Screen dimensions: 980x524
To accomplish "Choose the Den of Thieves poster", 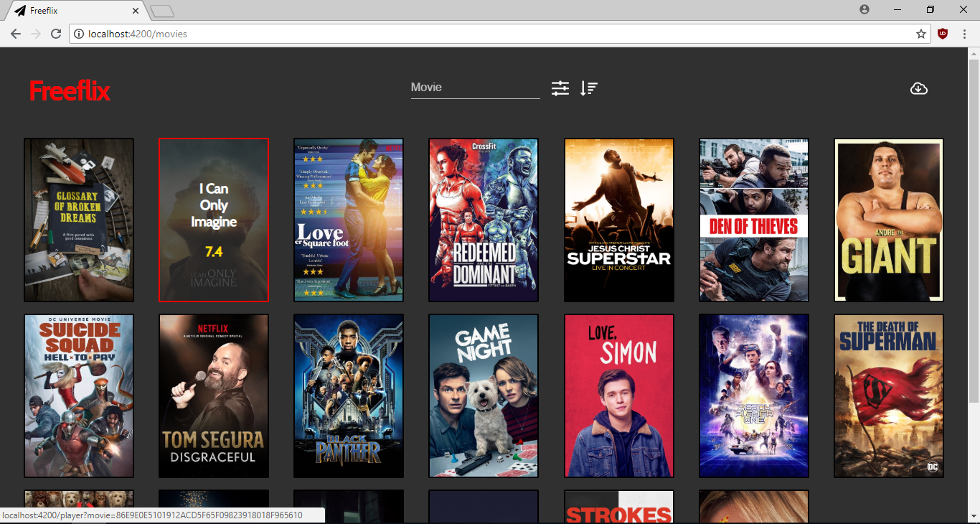I will tap(754, 220).
